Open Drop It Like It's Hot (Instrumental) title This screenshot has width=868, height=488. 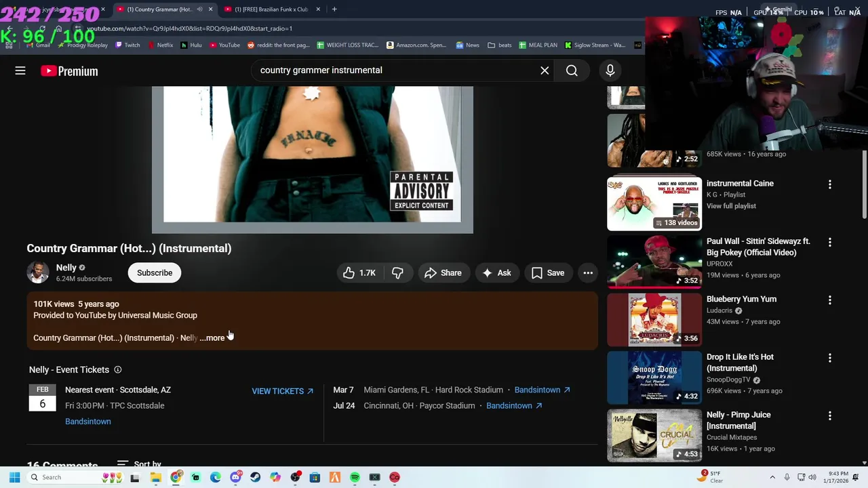click(740, 363)
